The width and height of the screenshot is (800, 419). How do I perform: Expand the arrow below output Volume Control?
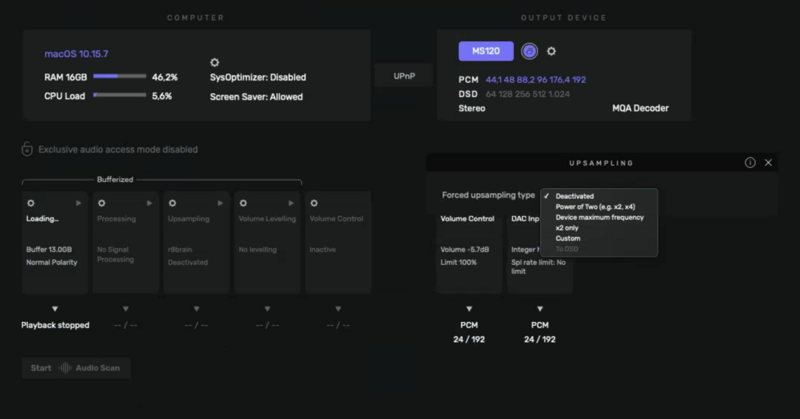tap(468, 309)
